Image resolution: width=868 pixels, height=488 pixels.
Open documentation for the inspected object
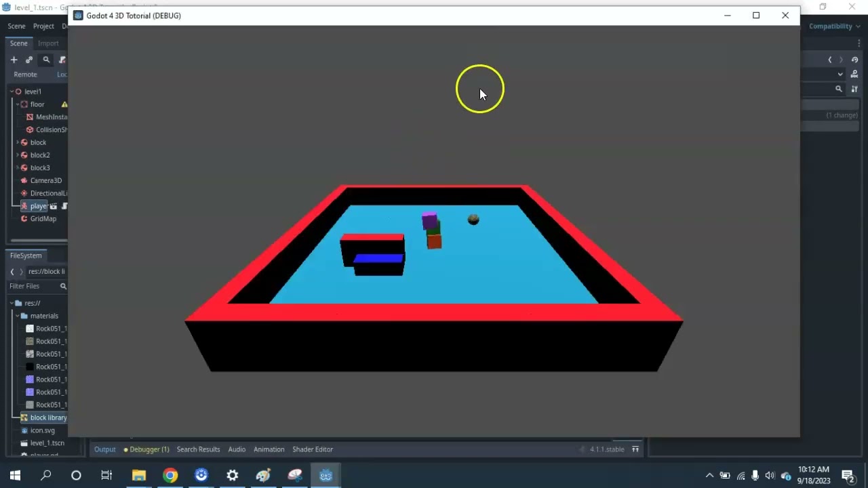click(854, 74)
